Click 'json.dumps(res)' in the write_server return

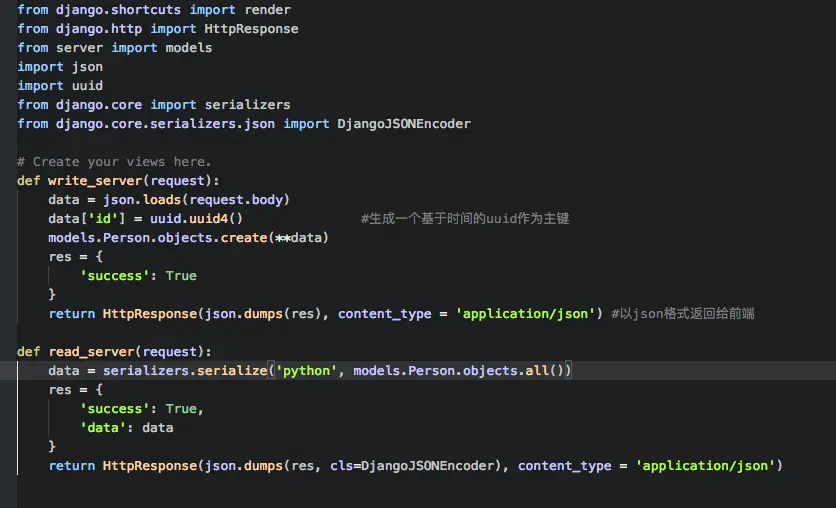click(x=263, y=314)
